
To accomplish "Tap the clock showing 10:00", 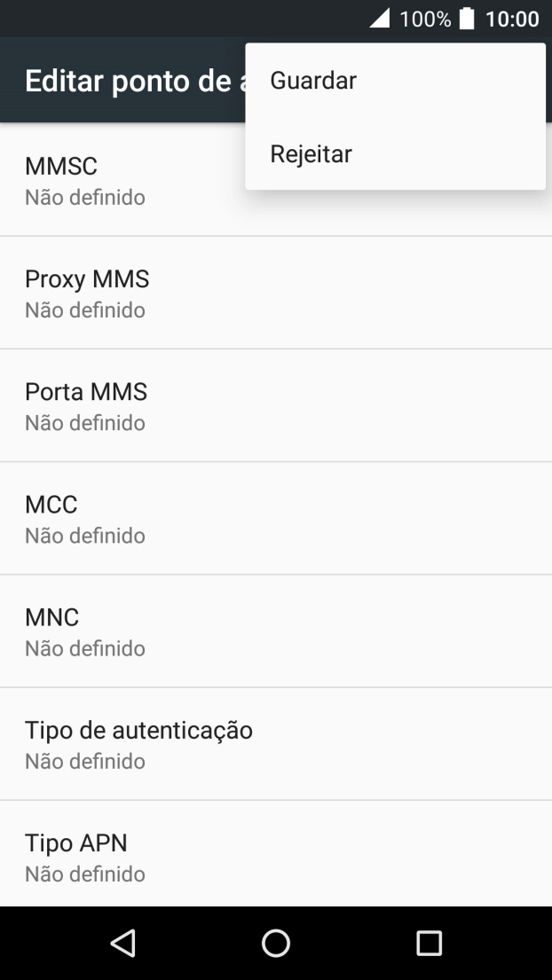I will pos(513,18).
